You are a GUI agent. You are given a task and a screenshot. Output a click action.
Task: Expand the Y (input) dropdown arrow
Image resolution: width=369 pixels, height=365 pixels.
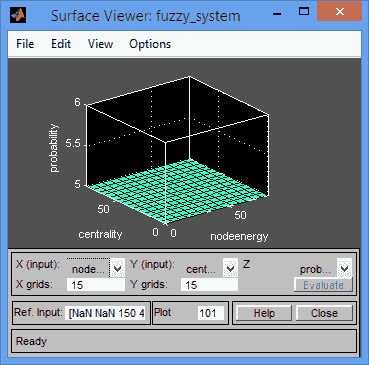(x=230, y=268)
